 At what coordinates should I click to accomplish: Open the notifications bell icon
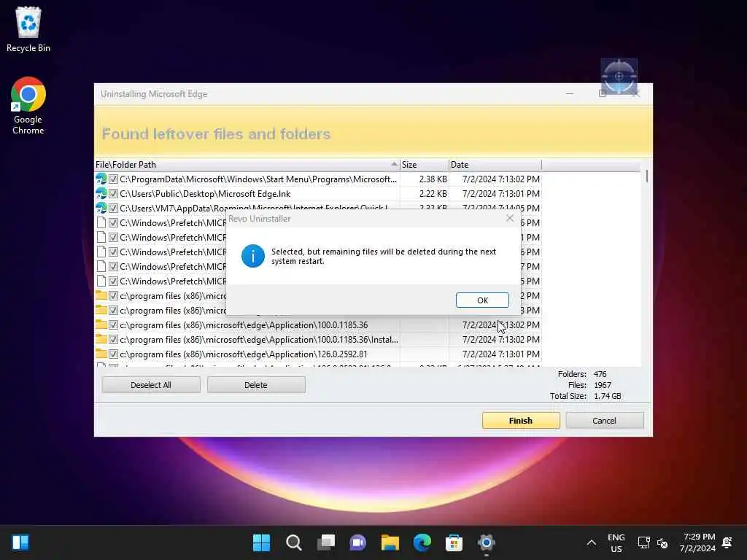tap(727, 542)
